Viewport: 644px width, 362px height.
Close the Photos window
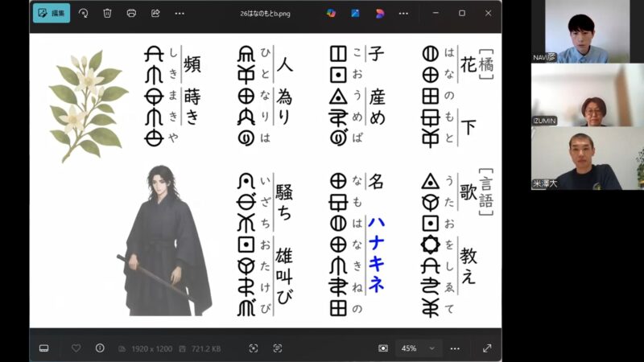488,14
